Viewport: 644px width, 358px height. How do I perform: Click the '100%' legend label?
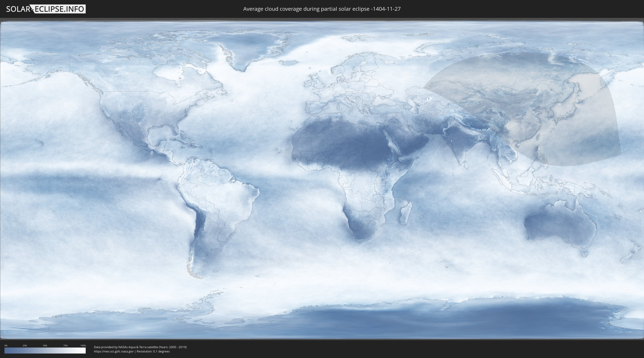point(83,345)
